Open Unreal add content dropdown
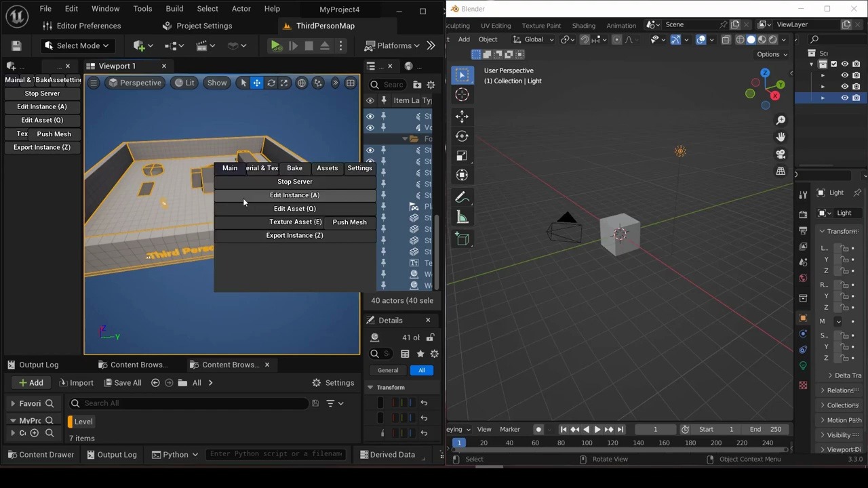Image resolution: width=868 pixels, height=488 pixels. point(143,45)
